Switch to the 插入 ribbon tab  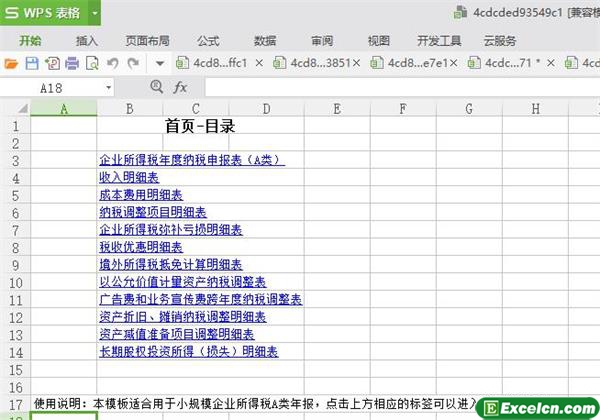87,41
